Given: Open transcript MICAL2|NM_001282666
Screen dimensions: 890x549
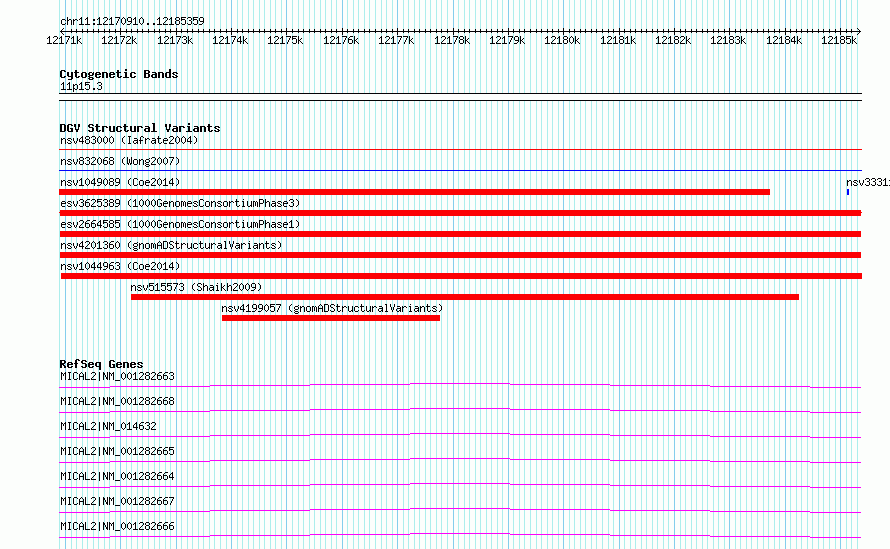Looking at the screenshot, I should coord(117,526).
